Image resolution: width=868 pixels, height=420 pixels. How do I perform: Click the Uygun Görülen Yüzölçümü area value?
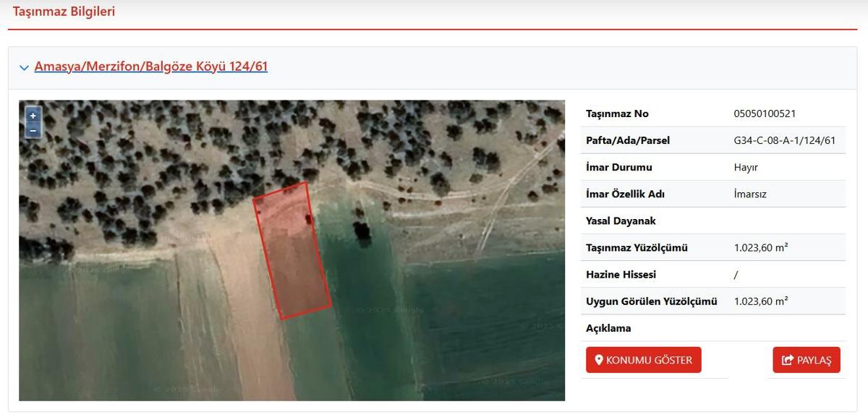[x=760, y=301]
